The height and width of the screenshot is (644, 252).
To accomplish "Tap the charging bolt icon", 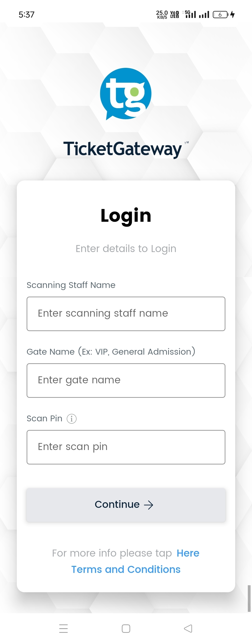I will [232, 14].
